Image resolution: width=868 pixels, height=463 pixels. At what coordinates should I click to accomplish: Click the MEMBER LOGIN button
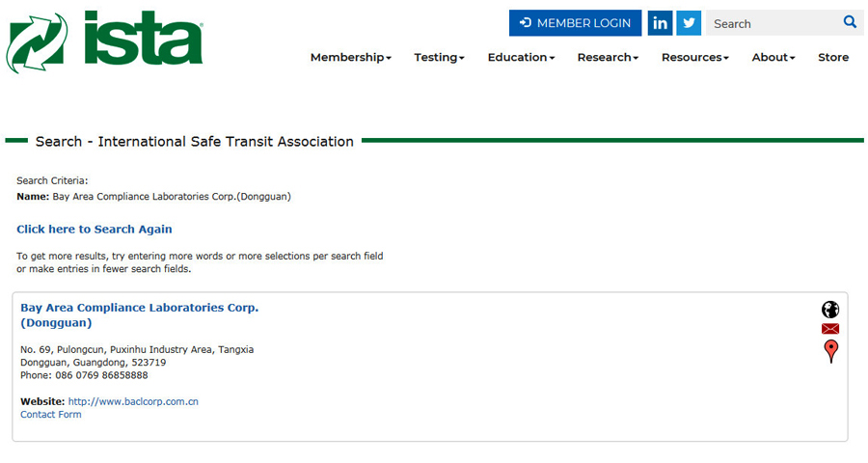575,23
